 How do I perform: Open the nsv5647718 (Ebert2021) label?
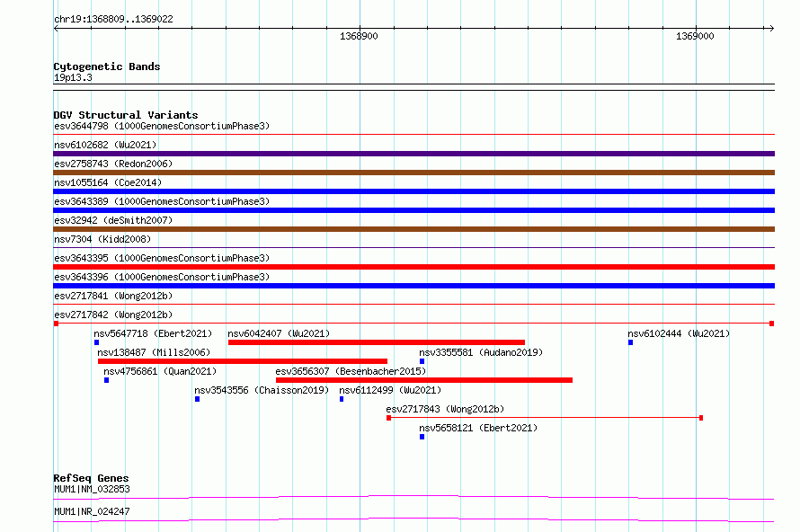coord(153,333)
